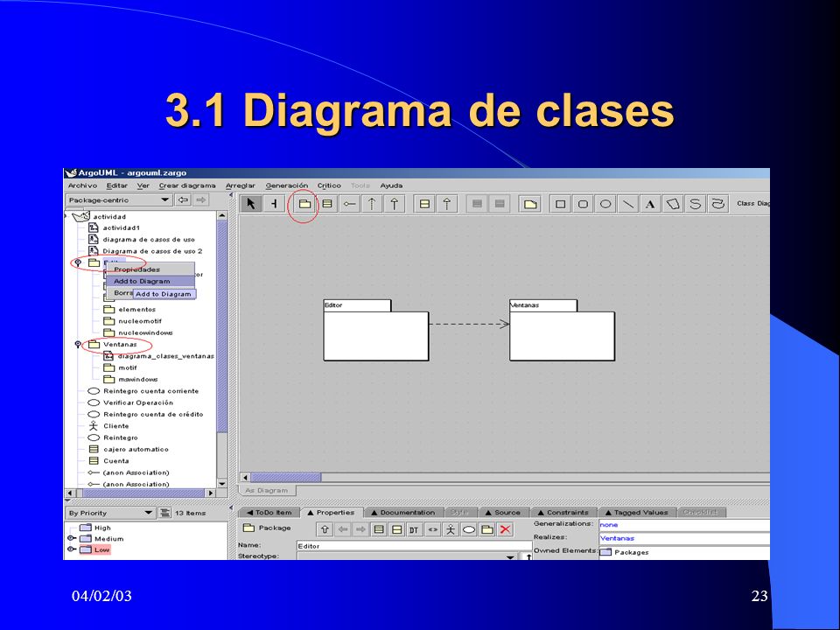The width and height of the screenshot is (840, 630).
Task: Open Generación menu
Action: 287,185
